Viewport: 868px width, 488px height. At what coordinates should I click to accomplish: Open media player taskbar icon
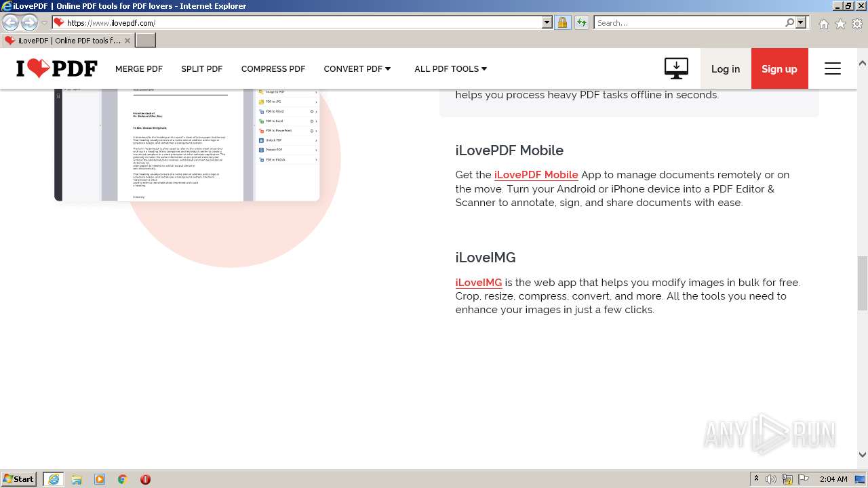pos(100,479)
